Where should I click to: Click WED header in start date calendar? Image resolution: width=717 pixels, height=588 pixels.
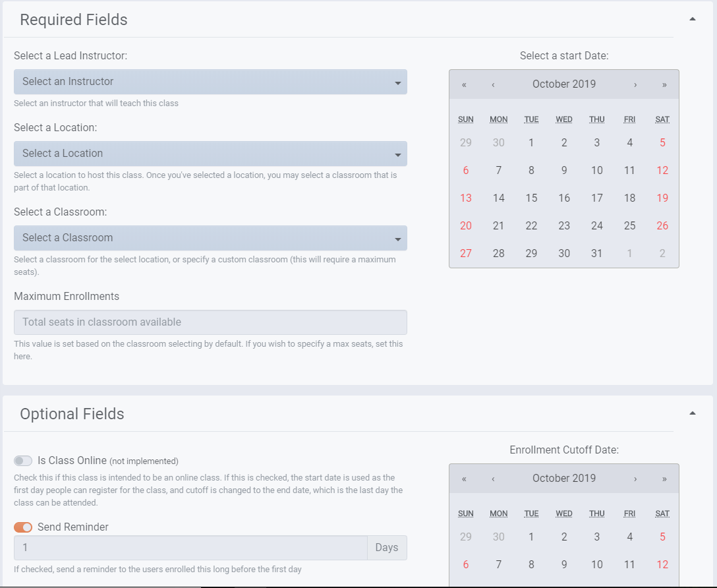click(564, 119)
